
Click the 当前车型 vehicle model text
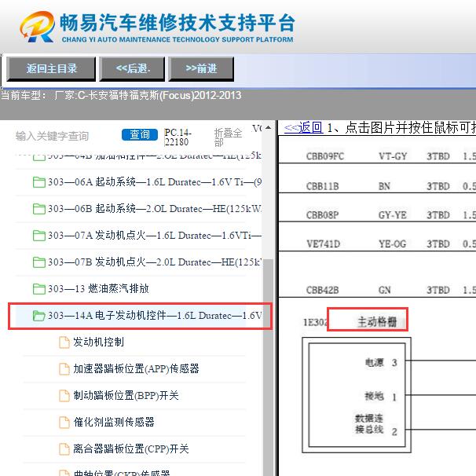[x=121, y=96]
